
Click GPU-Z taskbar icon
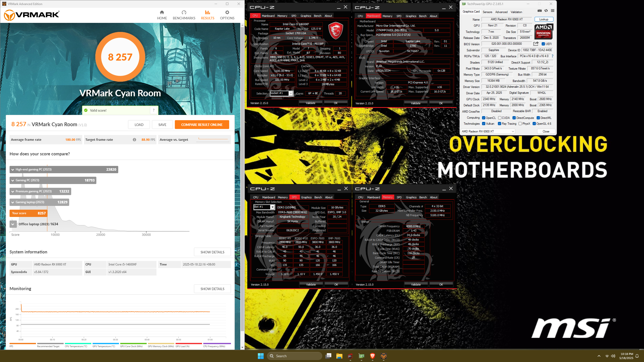(x=361, y=356)
